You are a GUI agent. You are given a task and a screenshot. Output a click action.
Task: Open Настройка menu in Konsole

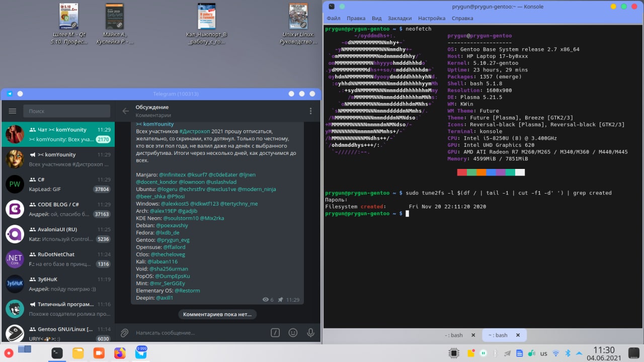point(432,18)
